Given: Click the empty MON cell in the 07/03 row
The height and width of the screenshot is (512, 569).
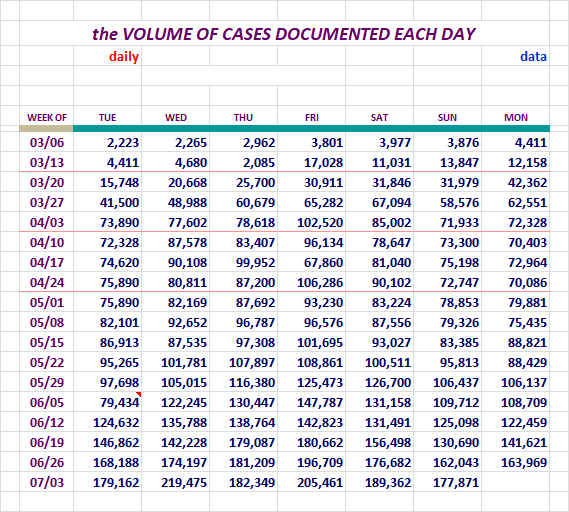Looking at the screenshot, I should [x=516, y=483].
